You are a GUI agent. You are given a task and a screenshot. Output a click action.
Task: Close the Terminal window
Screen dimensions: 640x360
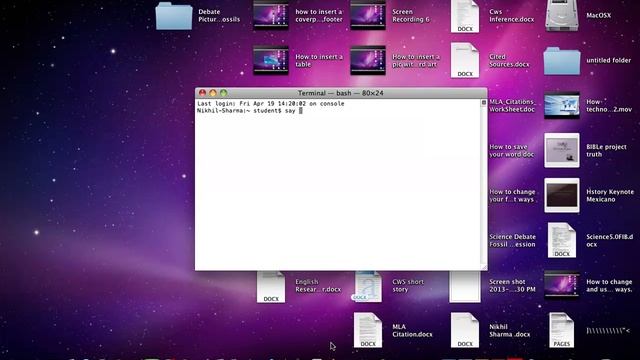click(202, 93)
